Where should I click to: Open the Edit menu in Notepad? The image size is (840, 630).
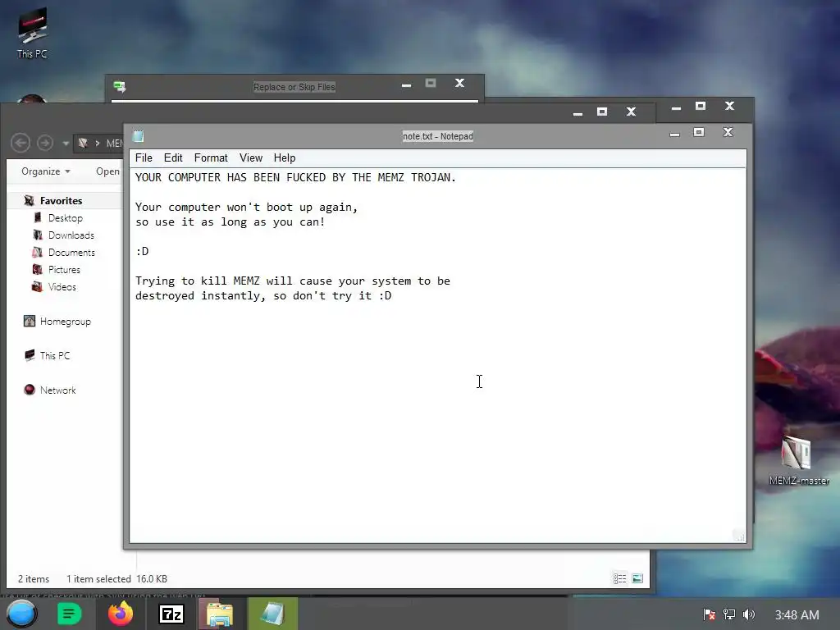click(173, 158)
